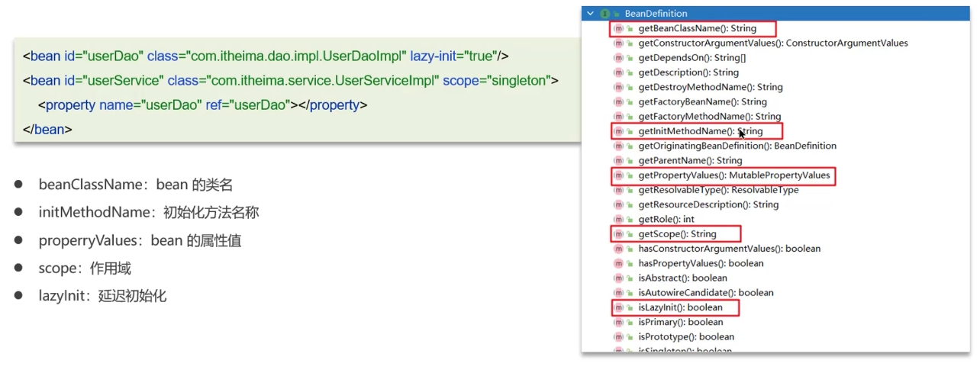Viewport: 980px width, 373px height.
Task: Select hasPropertyValues(): boolean row
Action: [701, 263]
